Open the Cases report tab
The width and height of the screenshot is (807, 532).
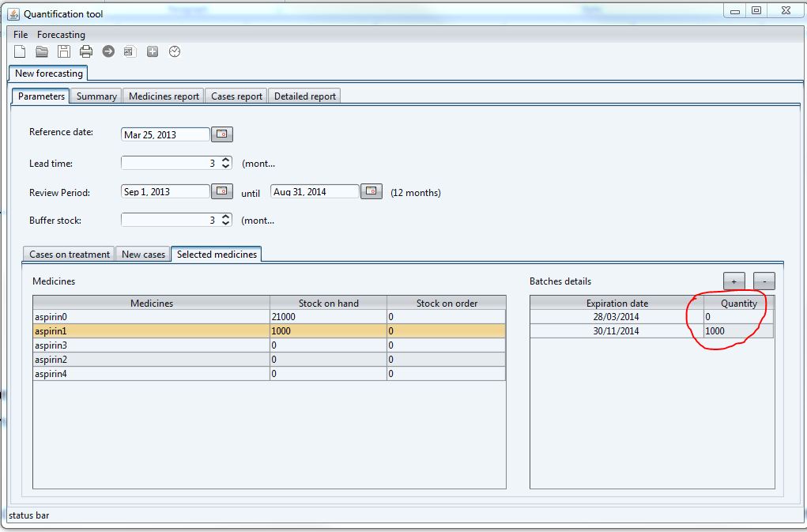pos(237,96)
